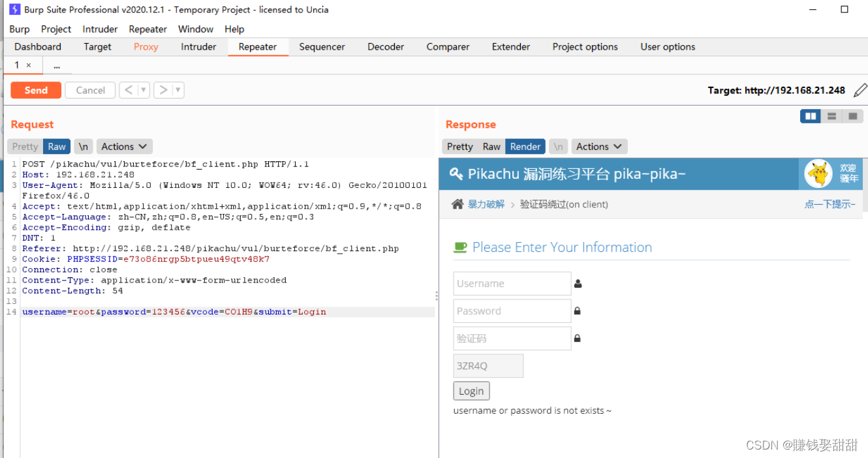Open the Project options tab
The width and height of the screenshot is (868, 458).
(585, 47)
